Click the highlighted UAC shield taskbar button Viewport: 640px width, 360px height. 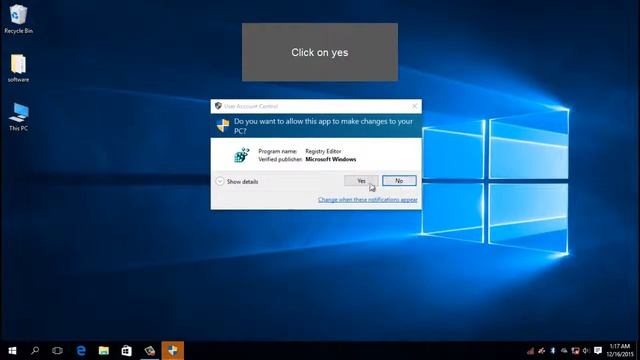173,351
